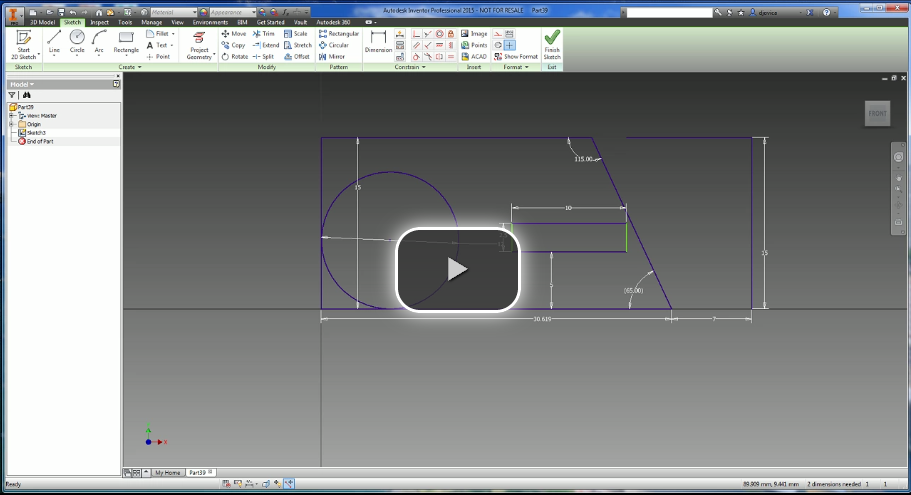Toggle Driven Dimension format

tap(510, 34)
